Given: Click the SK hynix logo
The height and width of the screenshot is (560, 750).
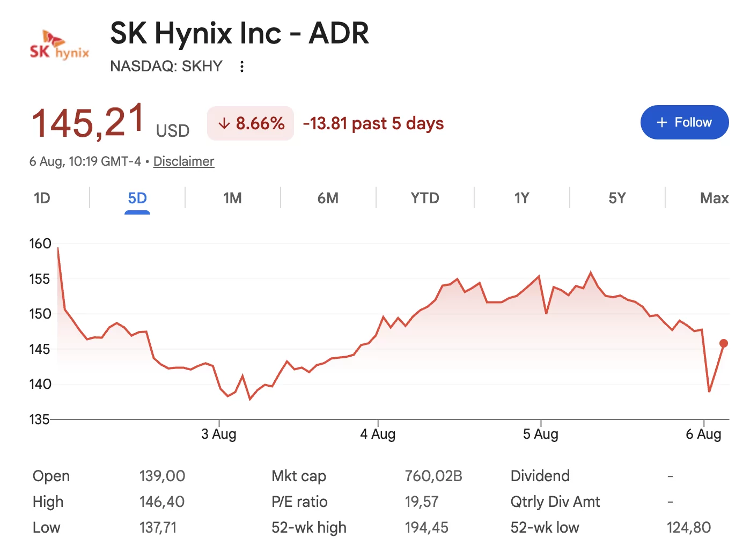Looking at the screenshot, I should (x=59, y=45).
